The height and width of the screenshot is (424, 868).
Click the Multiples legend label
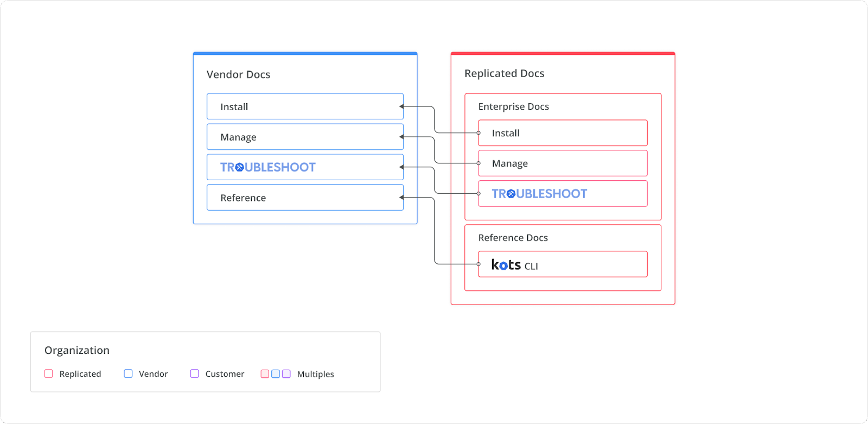click(x=316, y=374)
